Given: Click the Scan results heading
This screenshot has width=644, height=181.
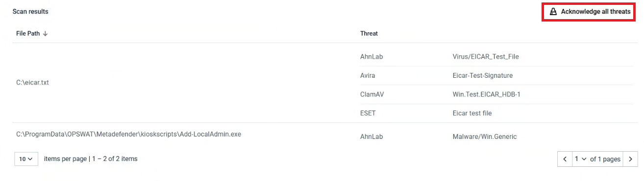Looking at the screenshot, I should pos(30,11).
